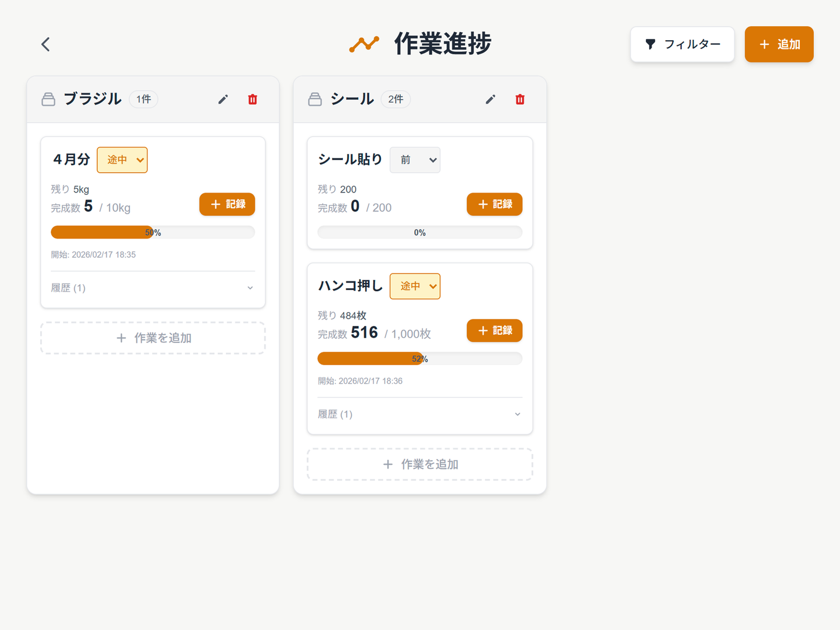Screen dimensions: 840x630
Task: Expand 履歴 (1) in the ハンコ押し card
Action: point(420,414)
